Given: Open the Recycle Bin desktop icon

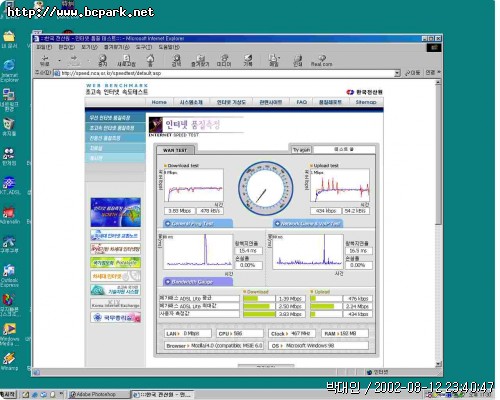Looking at the screenshot, I should pos(9,127).
